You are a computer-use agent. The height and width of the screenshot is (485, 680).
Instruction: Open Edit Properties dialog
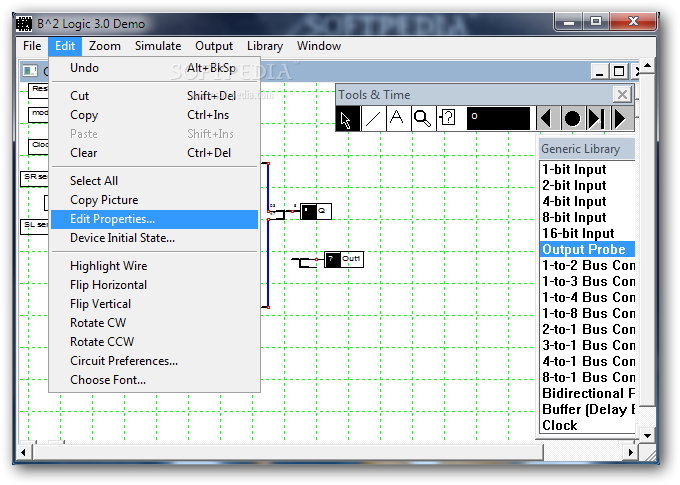[x=154, y=219]
